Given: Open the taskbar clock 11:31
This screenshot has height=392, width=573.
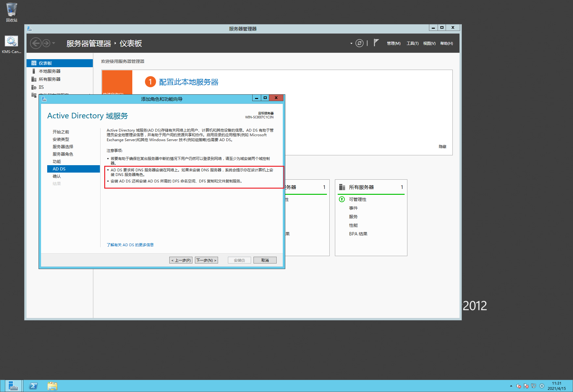Looking at the screenshot, I should click(557, 386).
